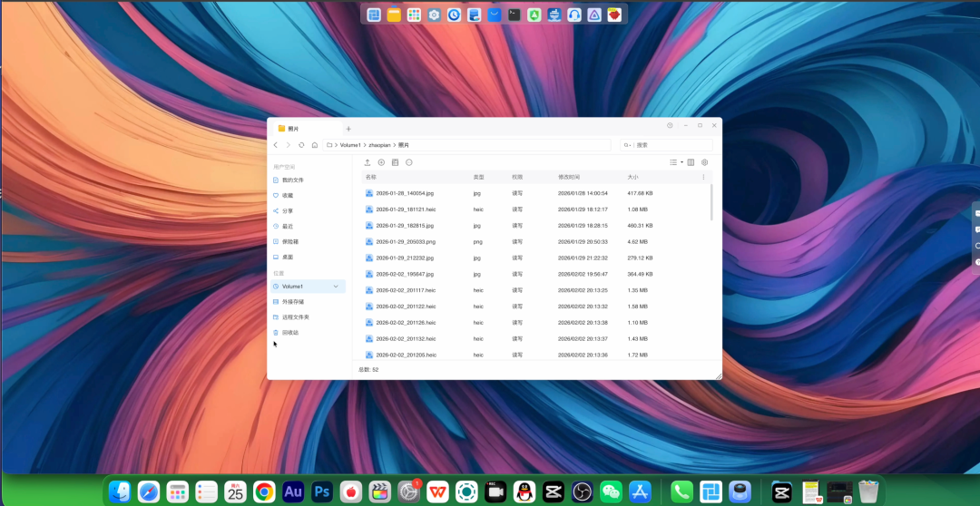Open Finder from macOS dock
The width and height of the screenshot is (980, 506).
[120, 491]
